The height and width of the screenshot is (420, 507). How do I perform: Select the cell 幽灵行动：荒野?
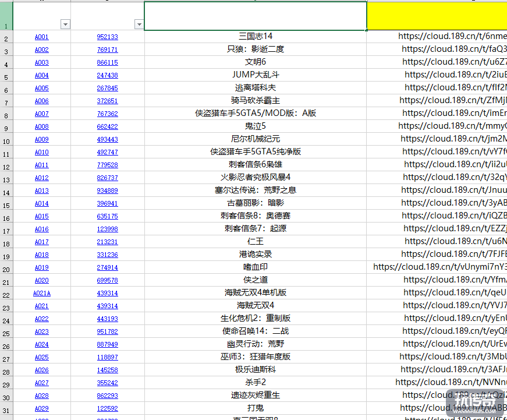[x=256, y=344]
